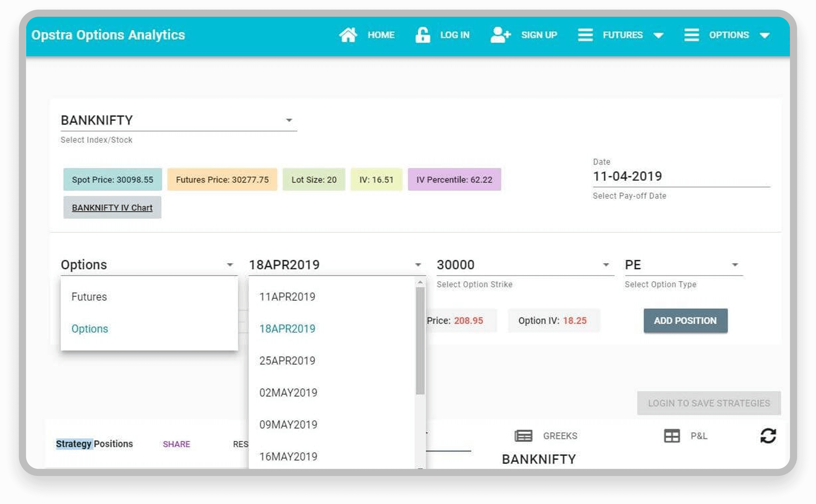Click the Log In padlock icon

[422, 35]
